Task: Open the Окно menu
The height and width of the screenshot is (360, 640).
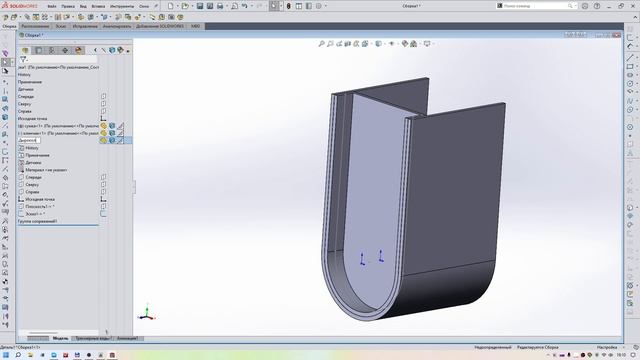Action: pyautogui.click(x=144, y=6)
